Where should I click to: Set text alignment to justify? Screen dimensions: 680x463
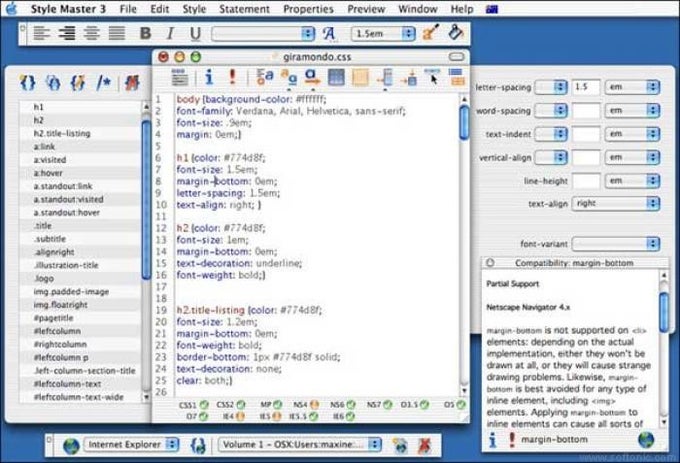117,33
